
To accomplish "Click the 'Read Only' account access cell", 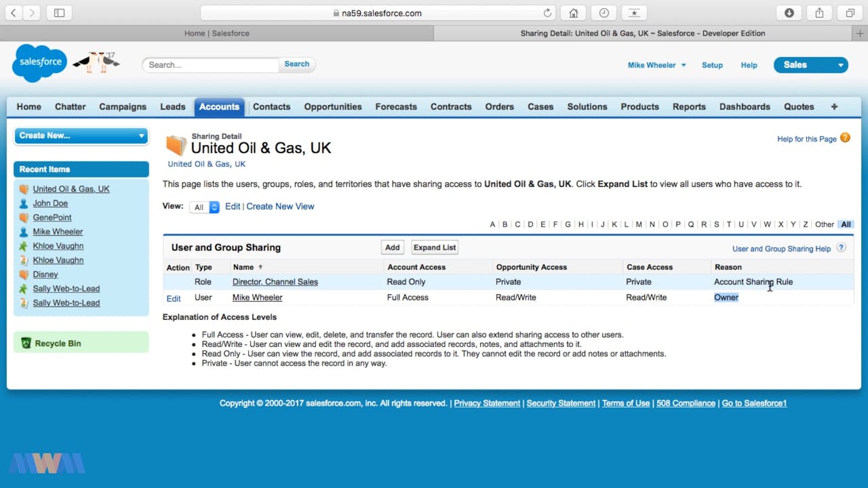I will 406,282.
